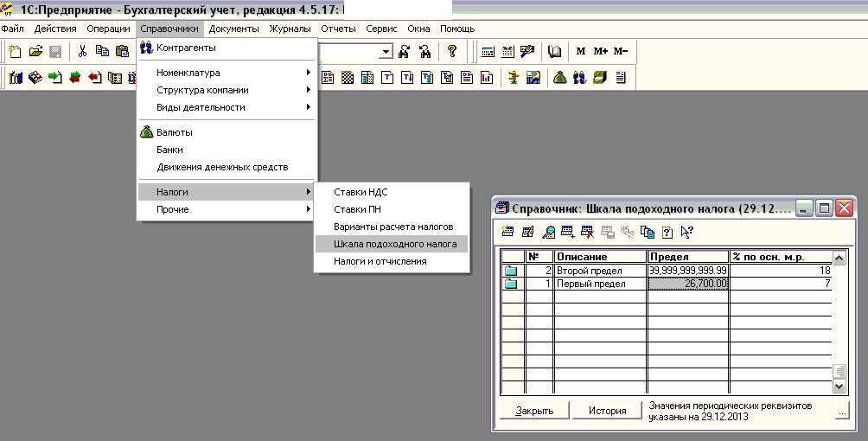Select the 26,700.00 cell
Viewport: 868px width, 441px height.
click(x=688, y=284)
